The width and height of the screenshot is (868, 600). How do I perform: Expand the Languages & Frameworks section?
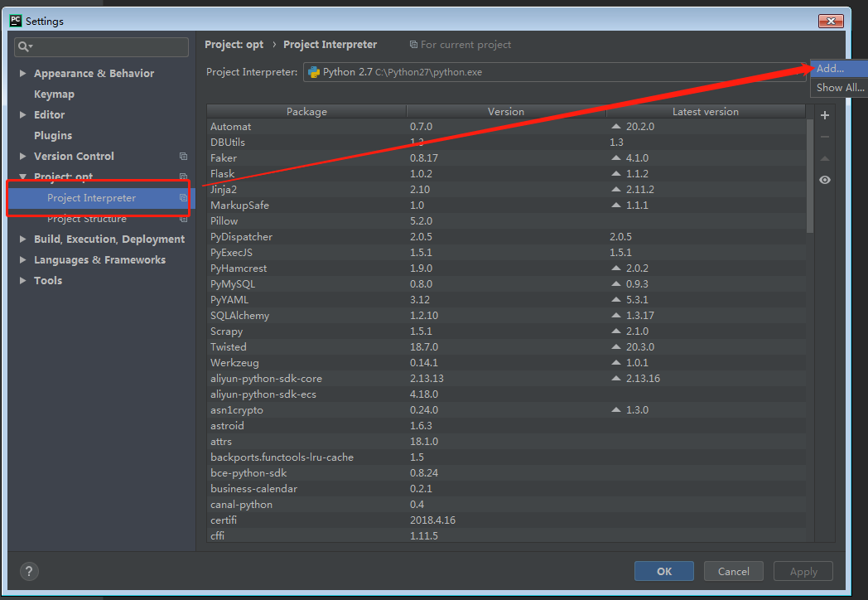coord(22,260)
